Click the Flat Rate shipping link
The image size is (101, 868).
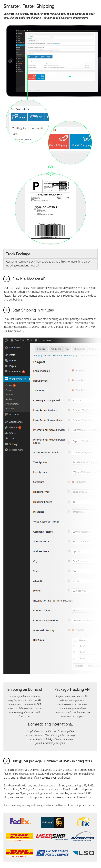[57, 355]
